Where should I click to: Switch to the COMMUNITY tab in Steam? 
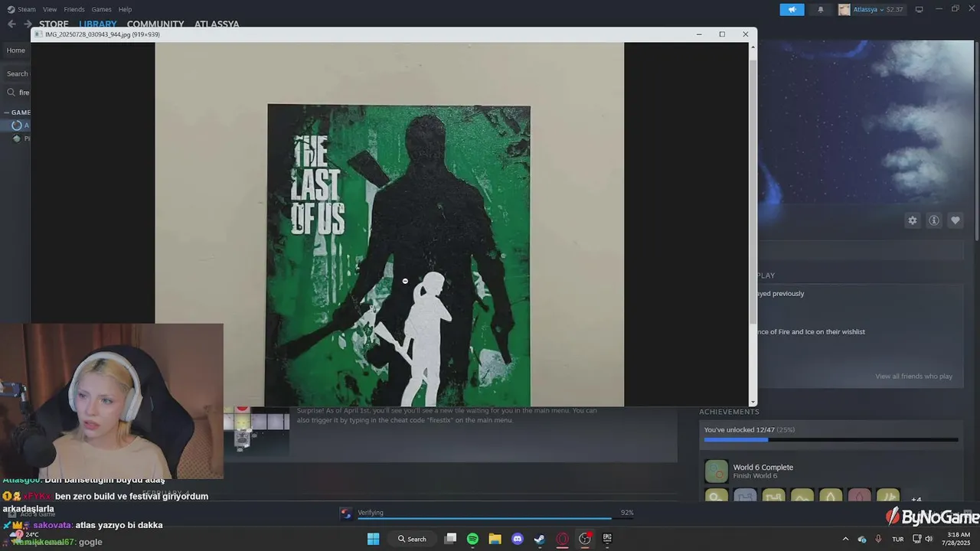[155, 24]
